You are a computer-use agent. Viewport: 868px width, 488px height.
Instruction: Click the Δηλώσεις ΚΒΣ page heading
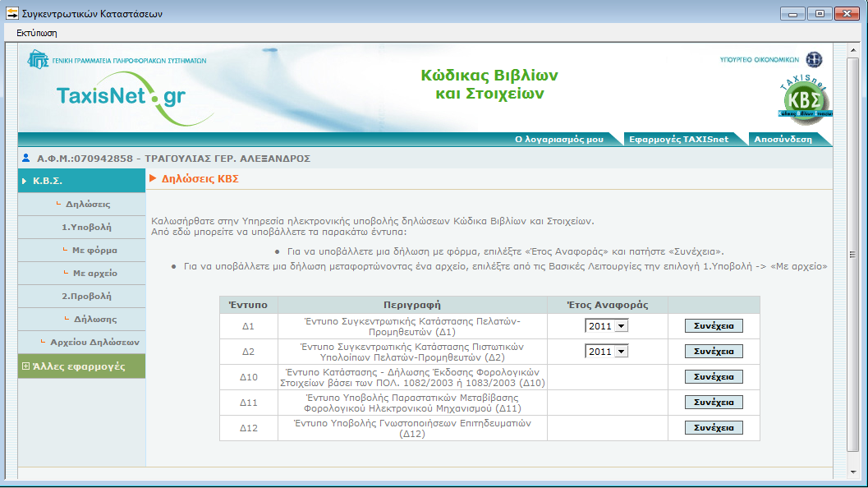click(200, 179)
